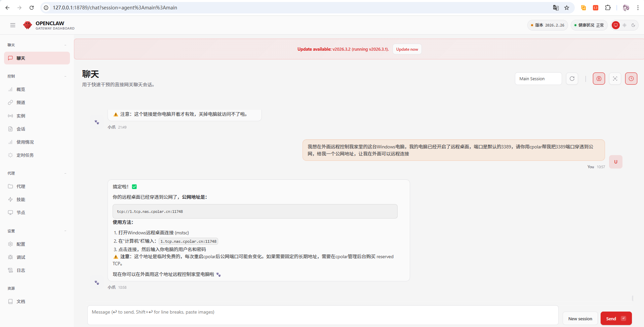Click the session refresh icon
The image size is (644, 327).
(572, 78)
